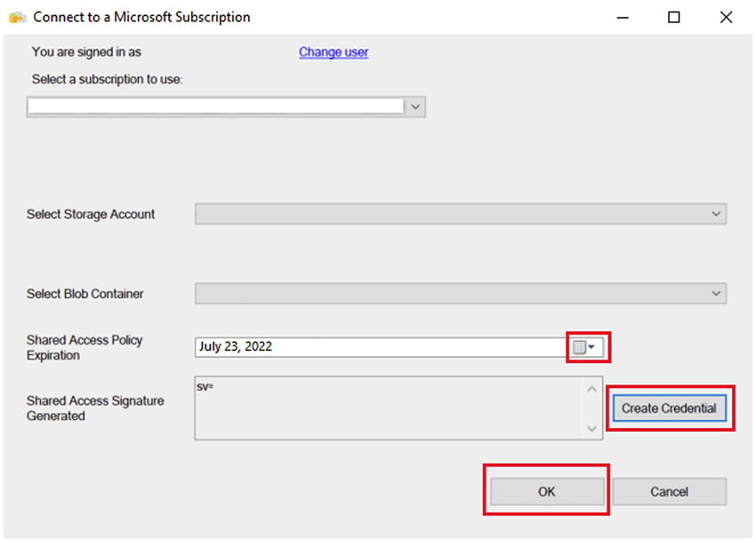This screenshot has height=542, width=756.
Task: Click the signature box scroll up arrow
Action: click(x=593, y=388)
